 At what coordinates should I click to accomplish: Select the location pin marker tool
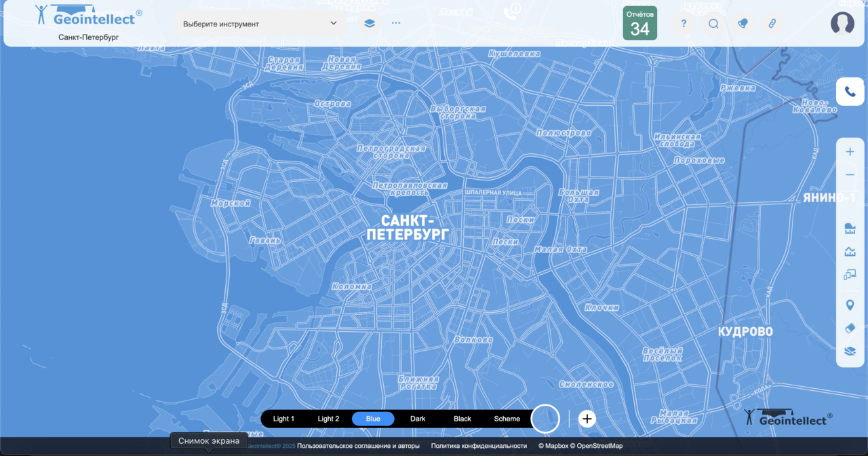tap(850, 305)
